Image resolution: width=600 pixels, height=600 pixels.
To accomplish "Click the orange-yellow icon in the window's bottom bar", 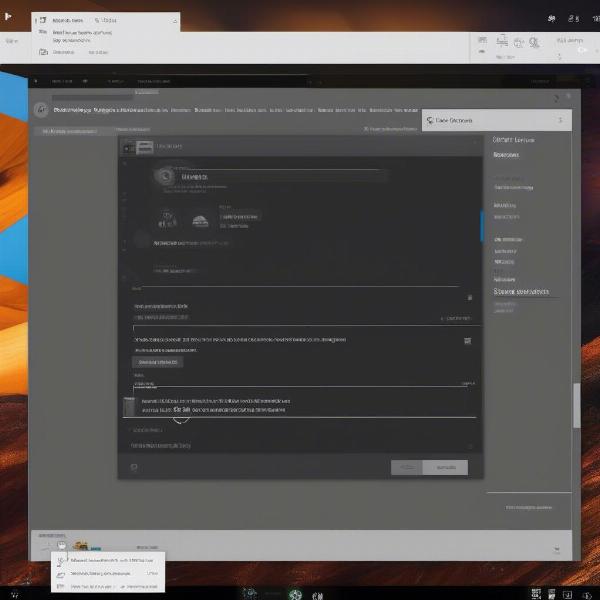I will click(x=81, y=546).
